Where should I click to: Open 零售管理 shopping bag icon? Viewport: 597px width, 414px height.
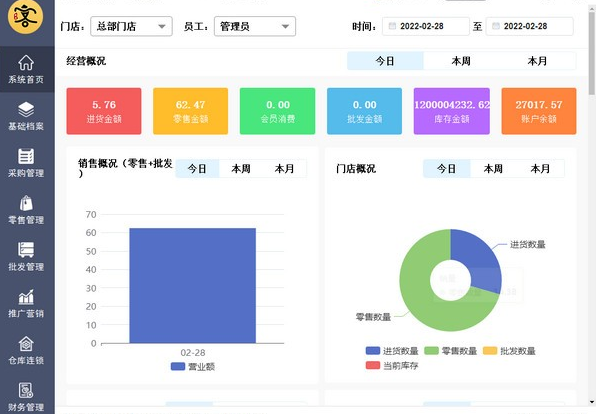pos(26,203)
